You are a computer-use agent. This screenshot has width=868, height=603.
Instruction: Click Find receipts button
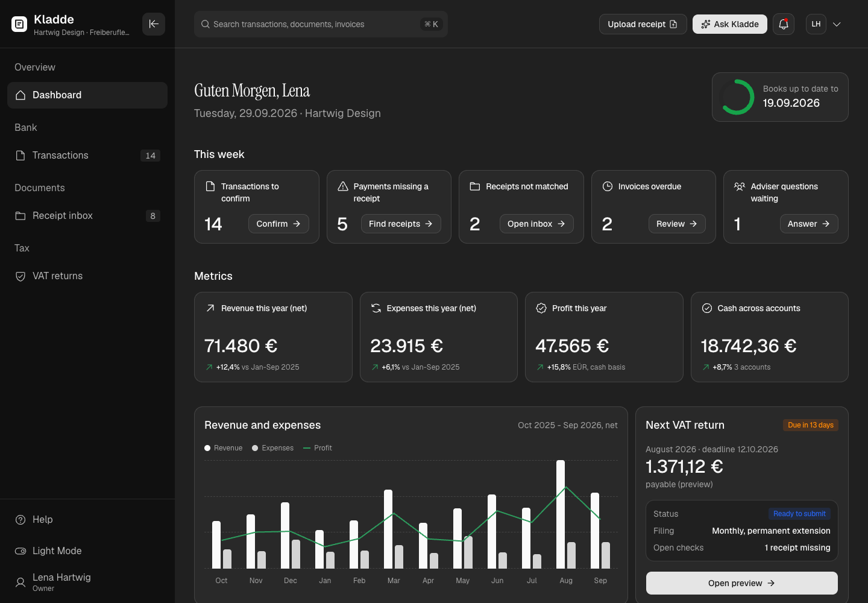pos(401,224)
